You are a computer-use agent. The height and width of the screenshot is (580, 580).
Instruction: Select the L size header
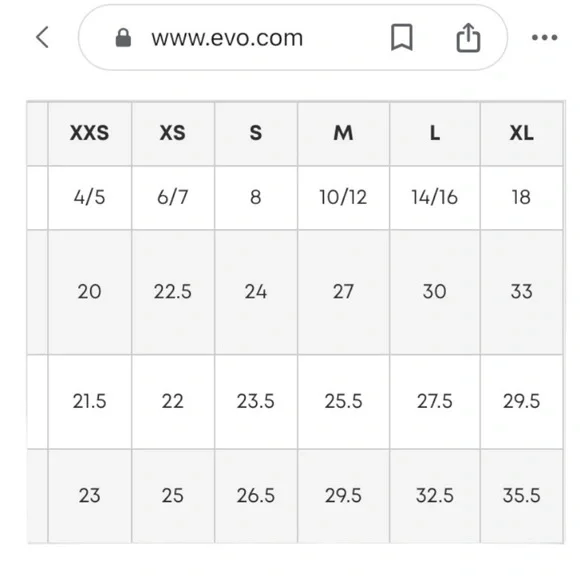pos(435,133)
